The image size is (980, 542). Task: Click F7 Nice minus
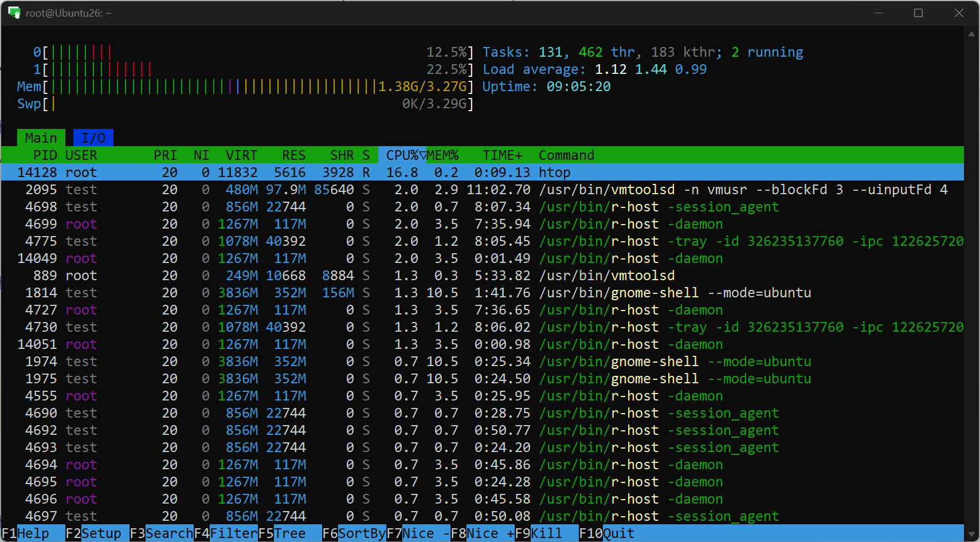pyautogui.click(x=418, y=533)
